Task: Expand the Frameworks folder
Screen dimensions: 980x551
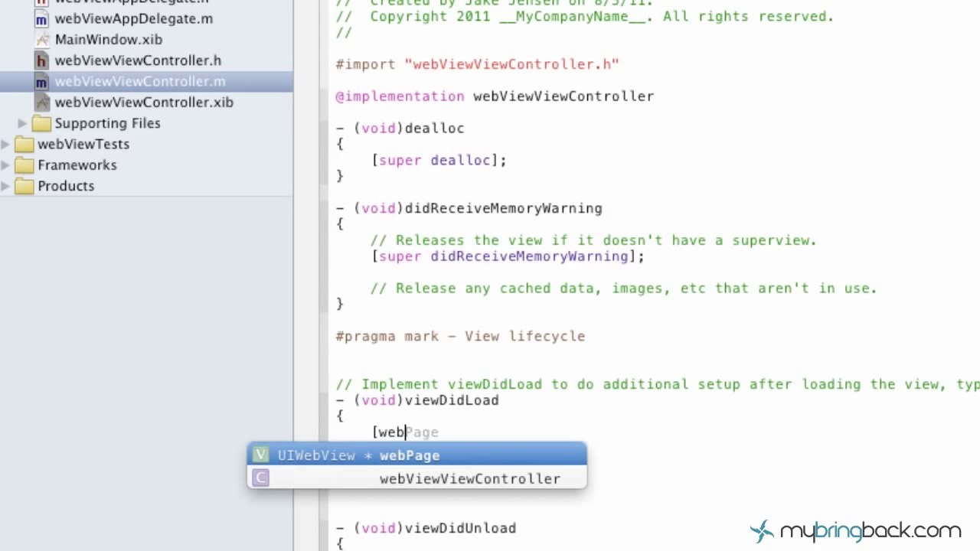Action: point(6,165)
